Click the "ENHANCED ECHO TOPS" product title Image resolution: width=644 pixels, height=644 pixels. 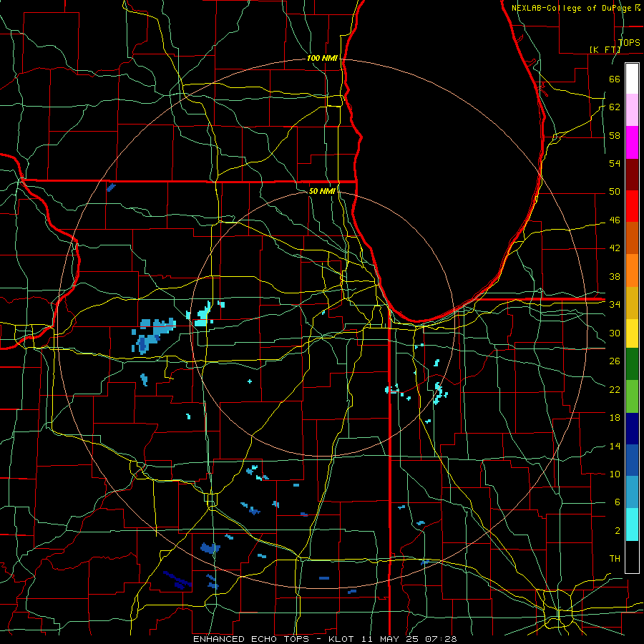click(252, 639)
